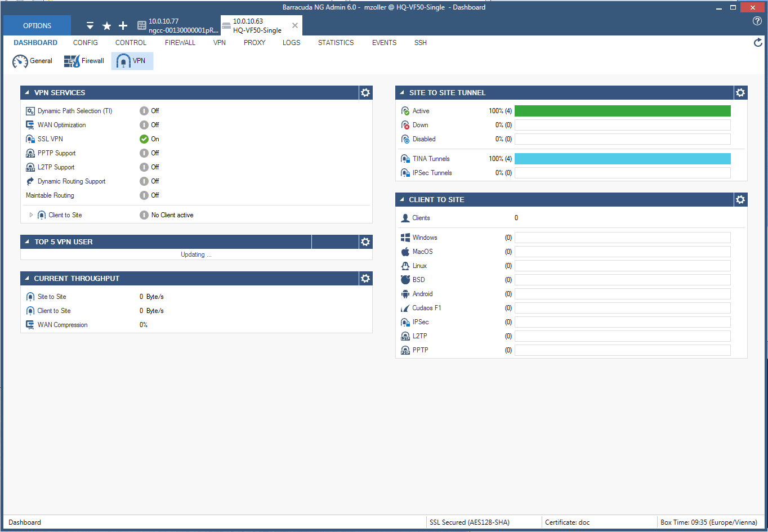Expand the Client to Site tree row
Viewport: 768px width, 532px height.
[32, 215]
